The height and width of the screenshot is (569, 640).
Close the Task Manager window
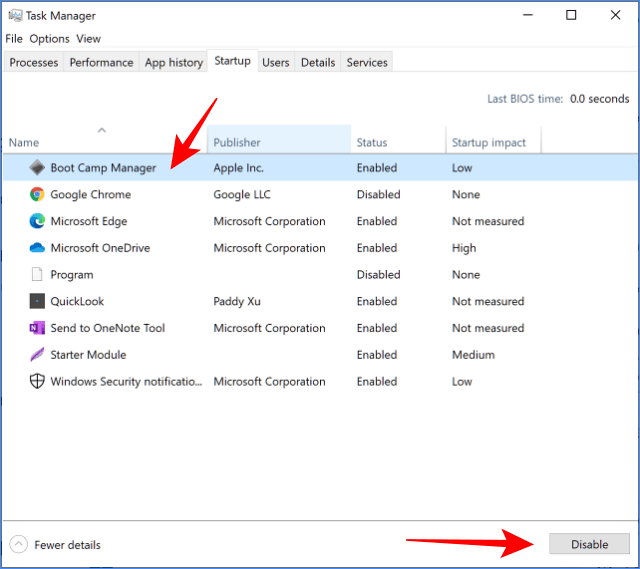(615, 15)
